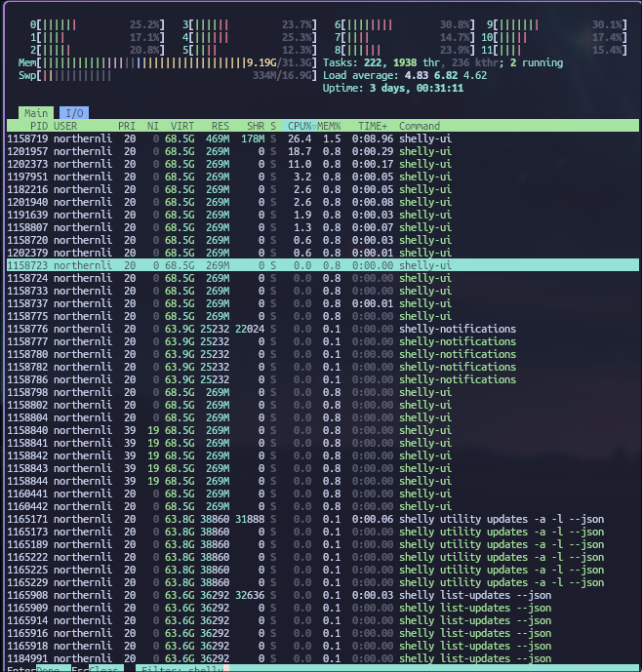Click the Tasks summary line
The height and width of the screenshot is (672, 642).
443,63
